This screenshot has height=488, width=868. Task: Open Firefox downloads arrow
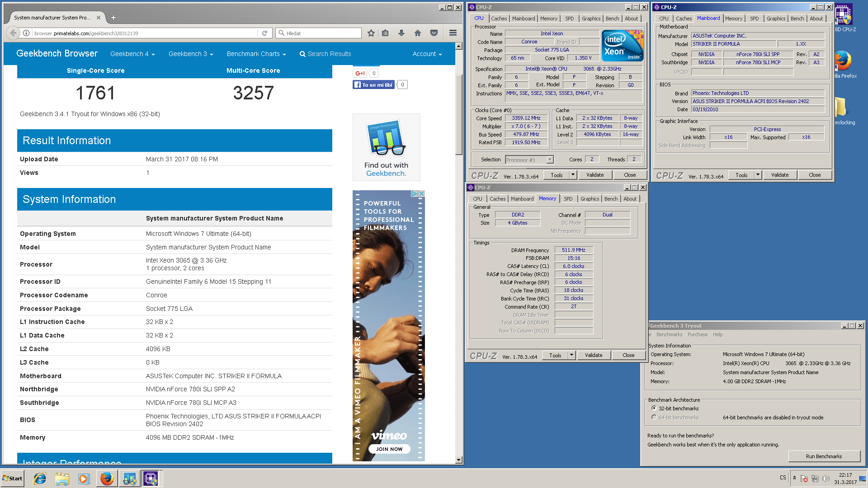[x=401, y=33]
